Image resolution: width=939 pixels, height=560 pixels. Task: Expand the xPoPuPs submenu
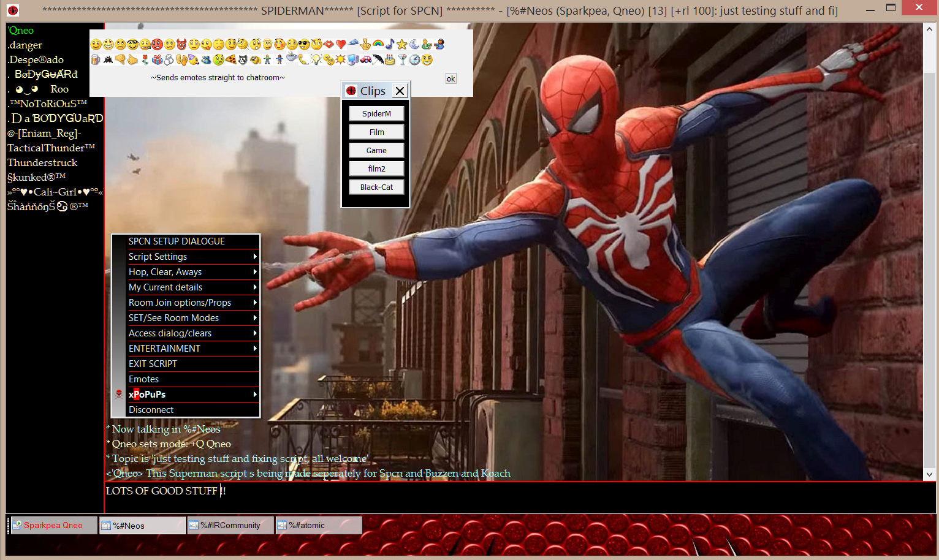pyautogui.click(x=192, y=395)
